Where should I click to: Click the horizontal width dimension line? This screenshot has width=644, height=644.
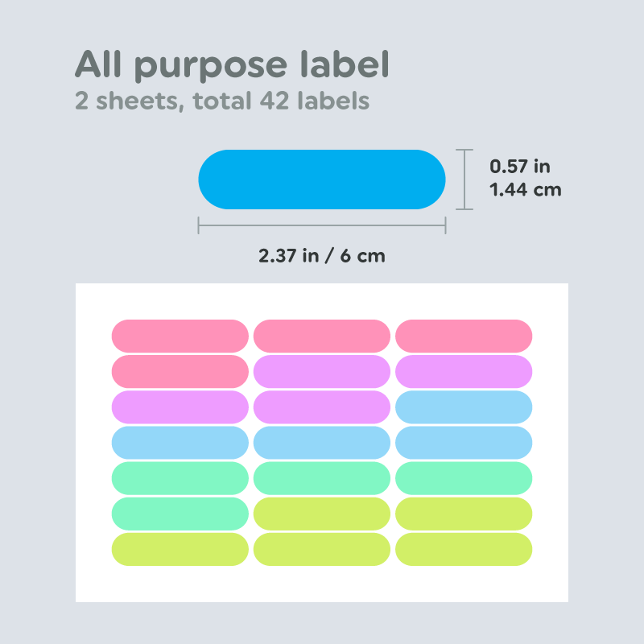click(x=322, y=227)
